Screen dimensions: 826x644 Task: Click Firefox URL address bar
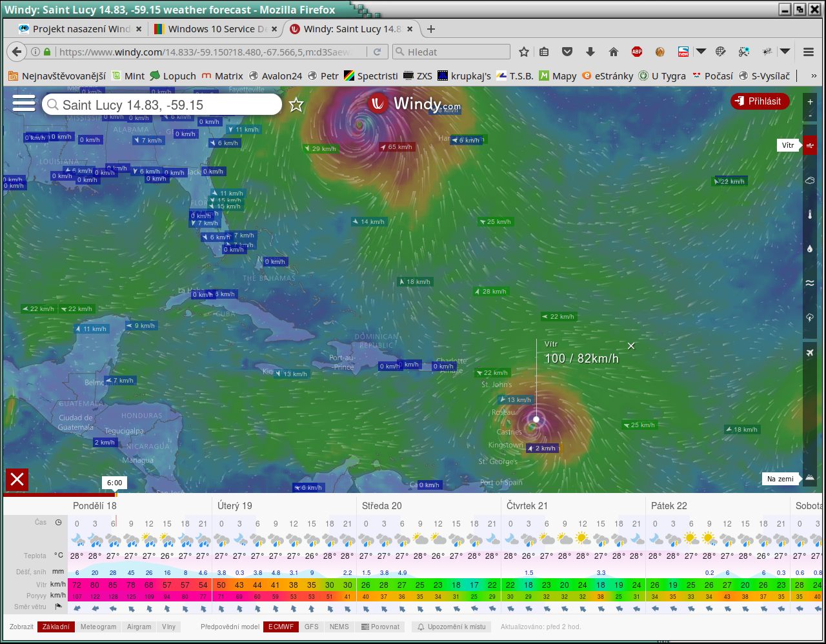tap(206, 52)
